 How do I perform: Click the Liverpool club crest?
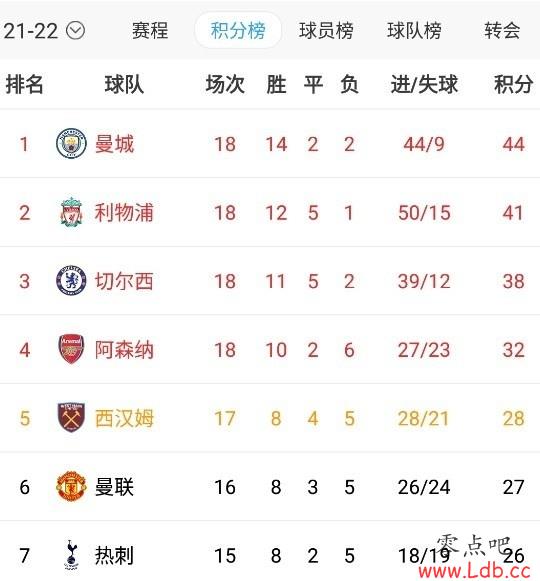pyautogui.click(x=71, y=212)
